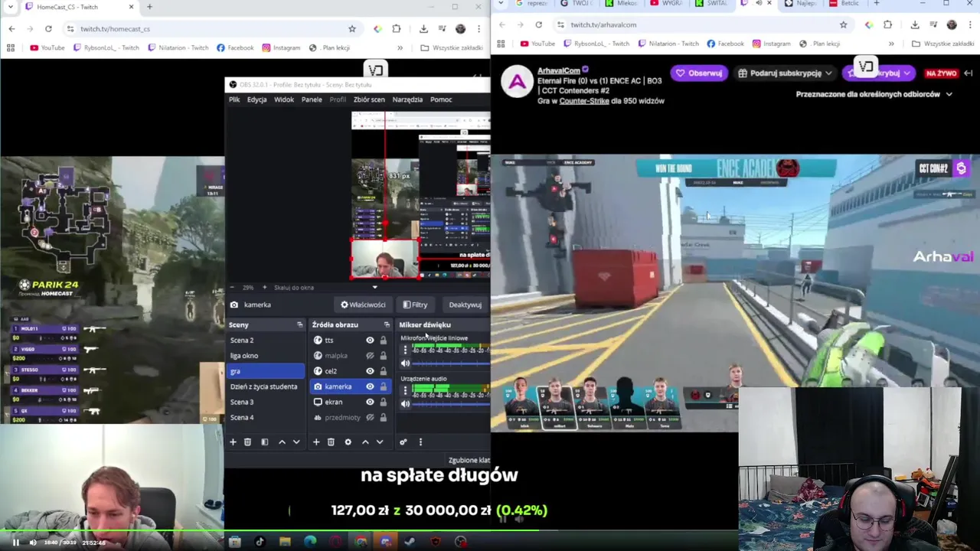Screen dimensions: 980x551
Task: Click the Deaktywuj button
Action: [x=465, y=305]
